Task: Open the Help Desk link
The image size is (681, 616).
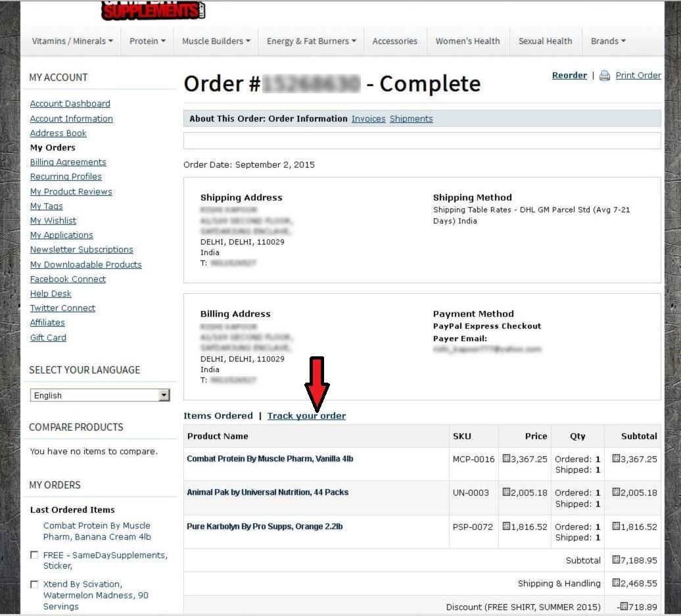Action: tap(51, 294)
